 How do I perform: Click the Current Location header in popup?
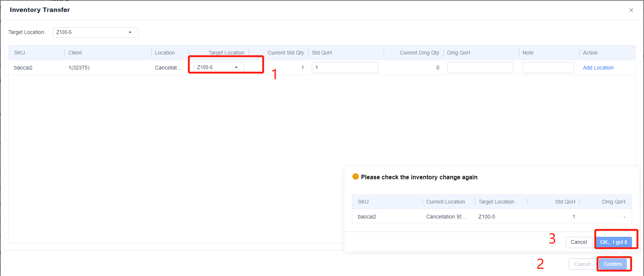point(445,202)
